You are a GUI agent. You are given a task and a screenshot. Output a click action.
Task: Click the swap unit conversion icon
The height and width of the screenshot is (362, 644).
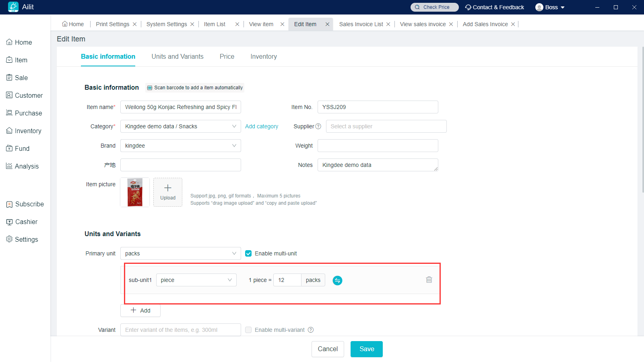click(x=337, y=280)
